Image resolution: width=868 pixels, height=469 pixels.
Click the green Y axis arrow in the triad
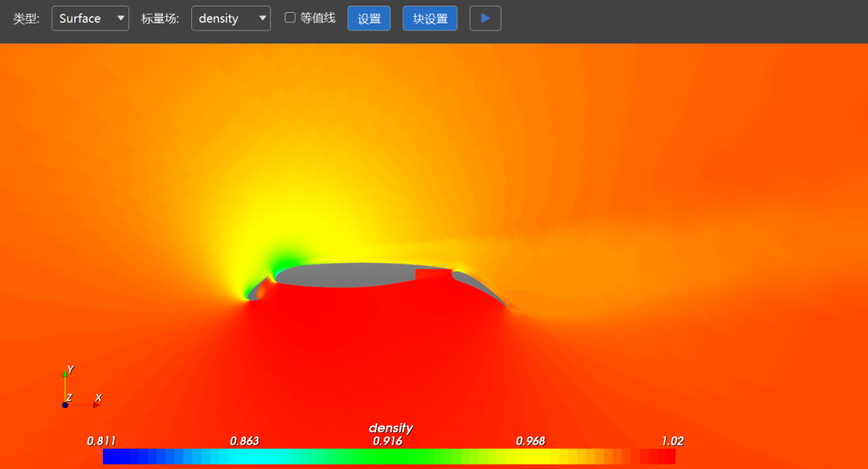pos(65,374)
